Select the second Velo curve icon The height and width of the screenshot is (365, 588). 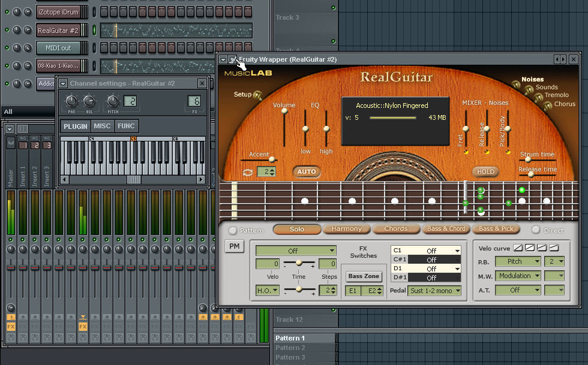530,248
